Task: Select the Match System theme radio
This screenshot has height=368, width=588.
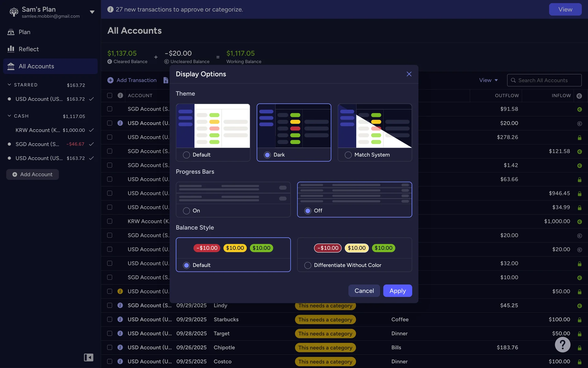Action: click(348, 155)
